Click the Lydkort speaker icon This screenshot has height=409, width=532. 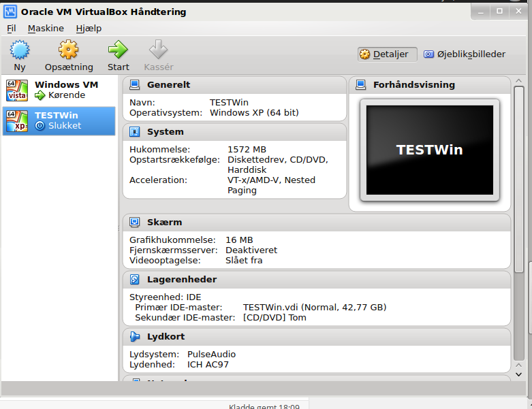(x=135, y=337)
